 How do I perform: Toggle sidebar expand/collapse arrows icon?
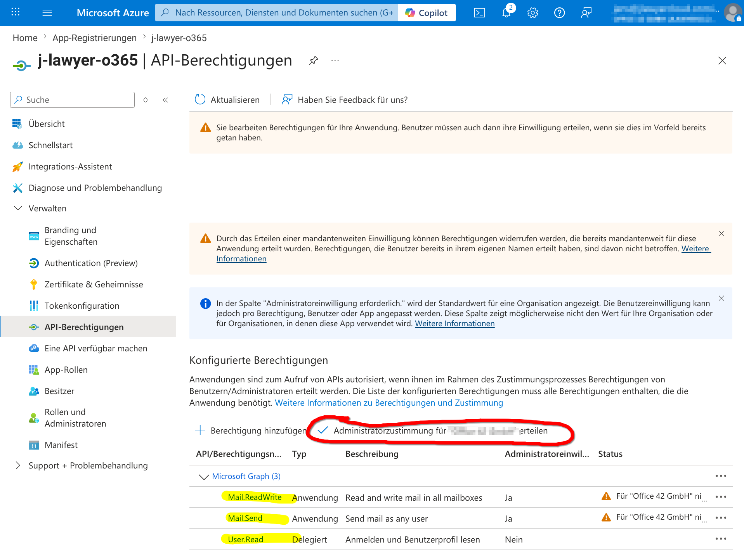point(146,100)
